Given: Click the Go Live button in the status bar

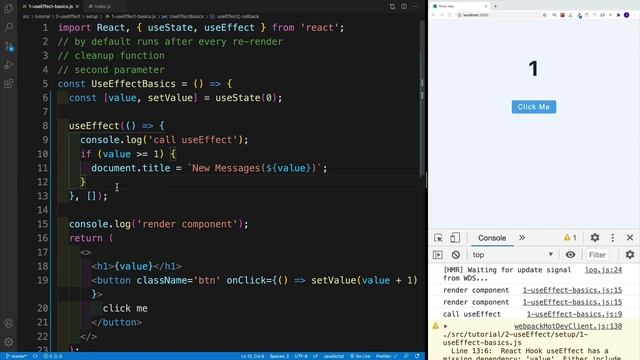Looking at the screenshot, I should click(360, 356).
